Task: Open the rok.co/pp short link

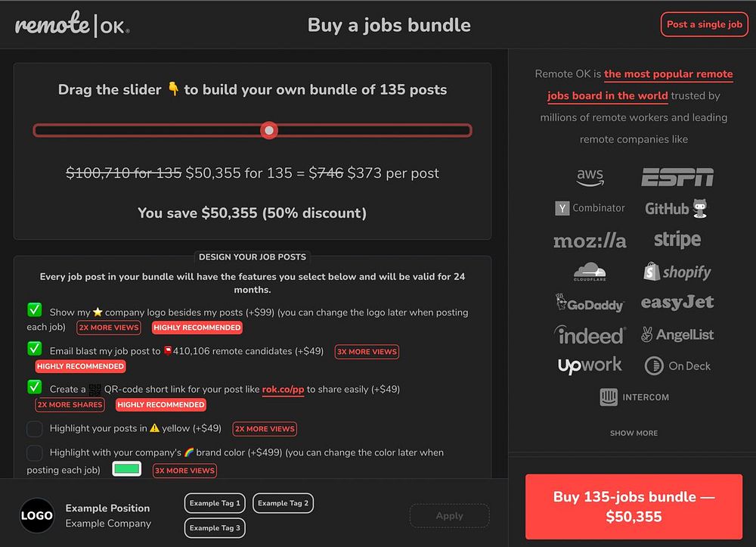Action: coord(283,390)
